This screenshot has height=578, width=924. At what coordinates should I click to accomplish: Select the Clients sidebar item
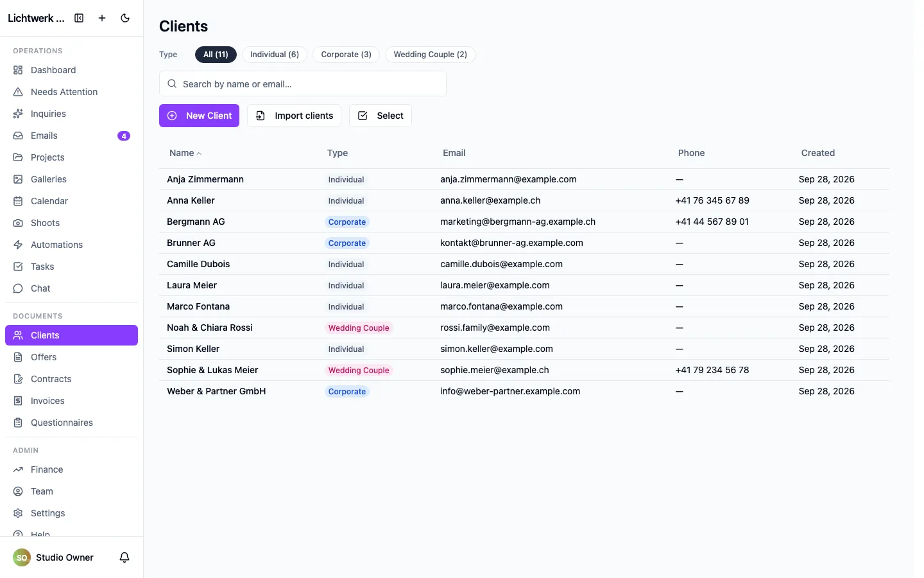(x=71, y=335)
